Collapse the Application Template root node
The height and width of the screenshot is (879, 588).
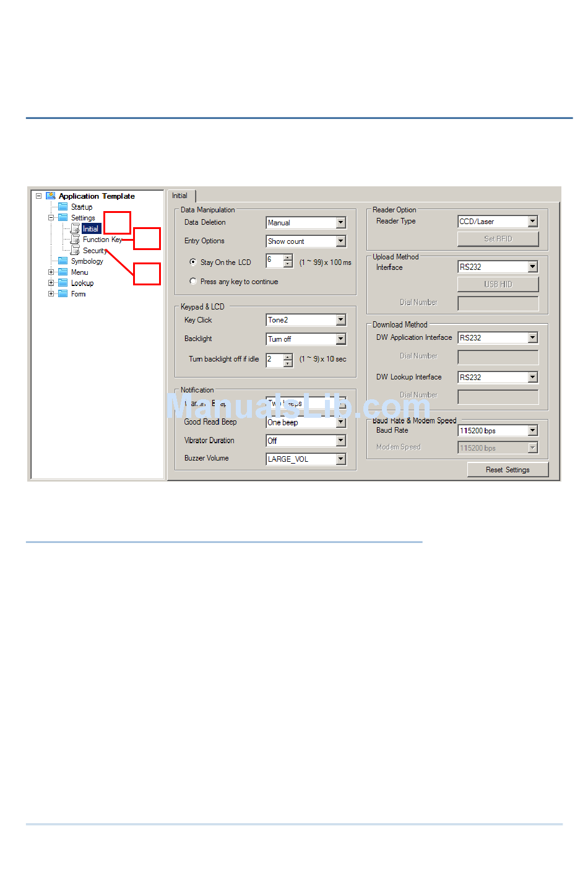38,196
